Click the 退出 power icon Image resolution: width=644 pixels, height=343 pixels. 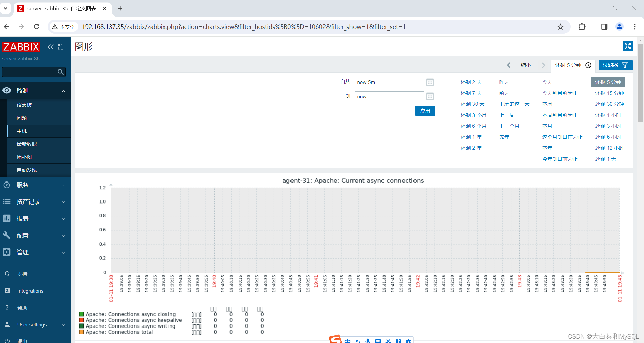[x=7, y=341]
